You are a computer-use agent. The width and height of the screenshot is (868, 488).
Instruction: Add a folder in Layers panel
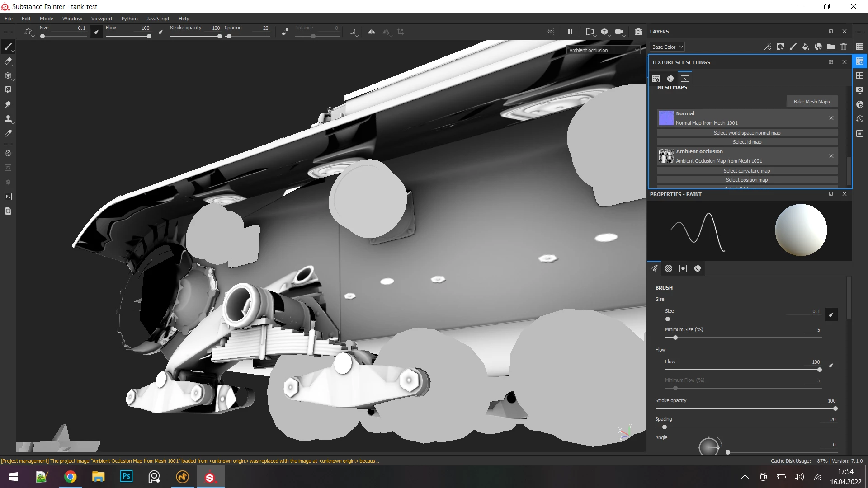point(831,47)
